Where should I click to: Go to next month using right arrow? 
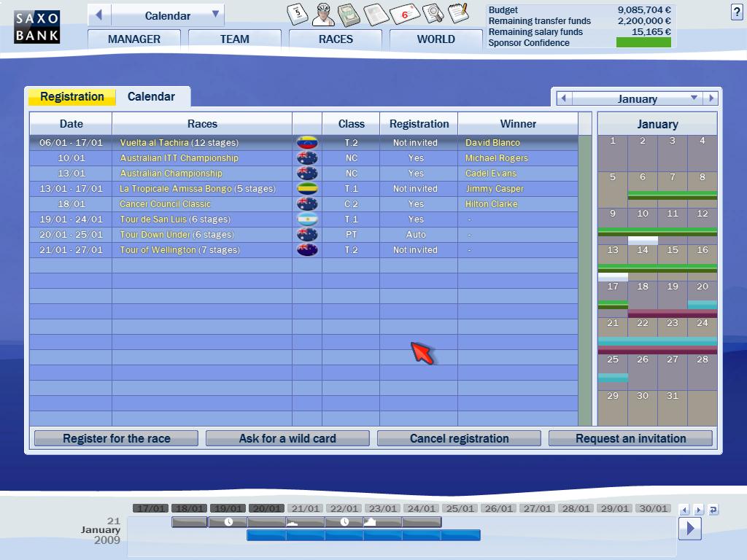pyautogui.click(x=711, y=98)
